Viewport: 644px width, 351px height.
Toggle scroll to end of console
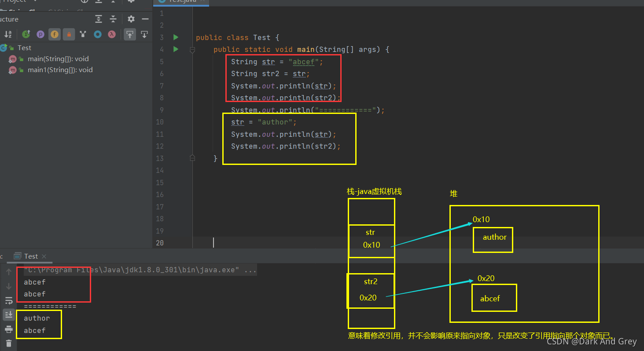[x=9, y=314]
